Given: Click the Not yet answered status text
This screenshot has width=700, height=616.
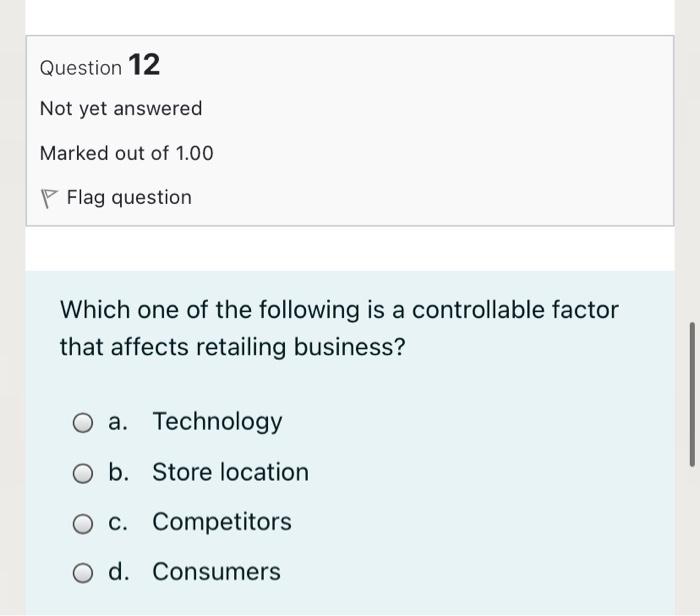Looking at the screenshot, I should click(121, 108).
